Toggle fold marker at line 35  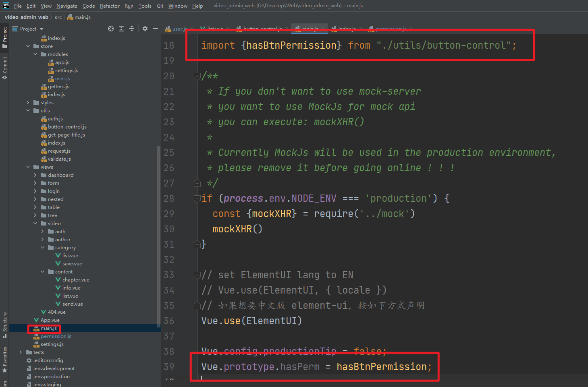click(197, 306)
